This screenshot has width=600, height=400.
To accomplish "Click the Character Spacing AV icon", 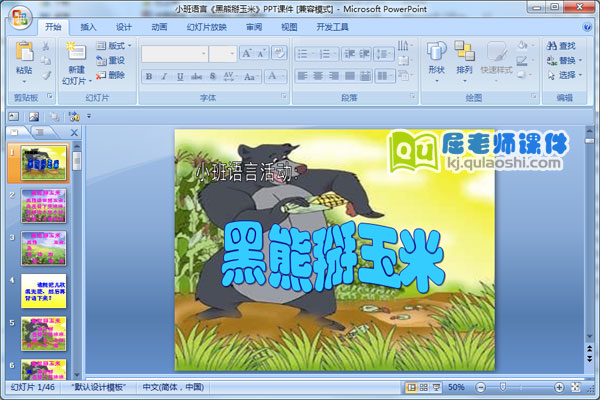I will point(229,76).
